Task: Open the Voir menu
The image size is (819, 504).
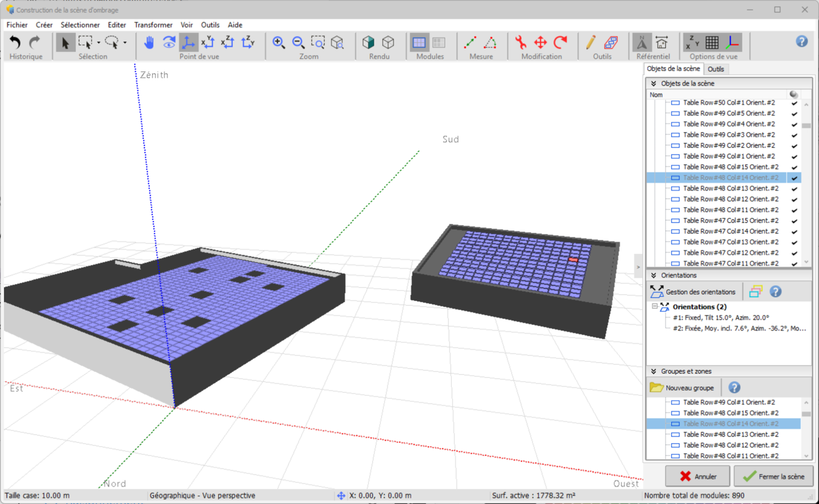Action: tap(187, 25)
